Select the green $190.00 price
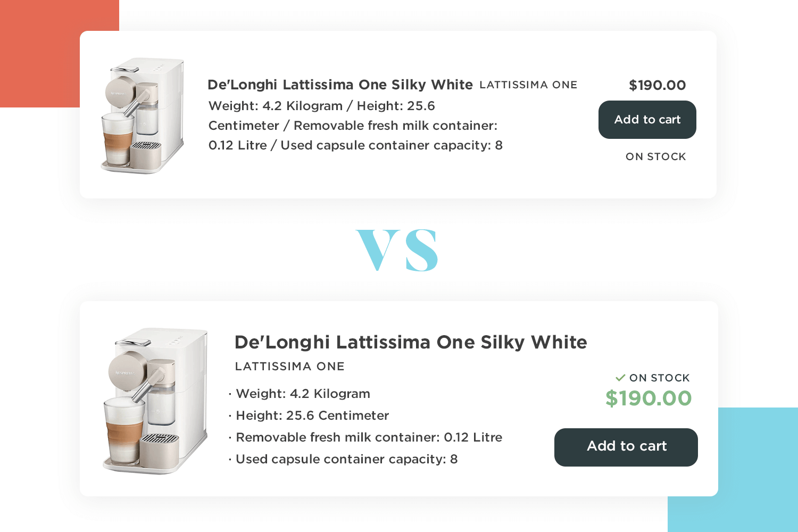This screenshot has width=798, height=532. click(x=649, y=398)
